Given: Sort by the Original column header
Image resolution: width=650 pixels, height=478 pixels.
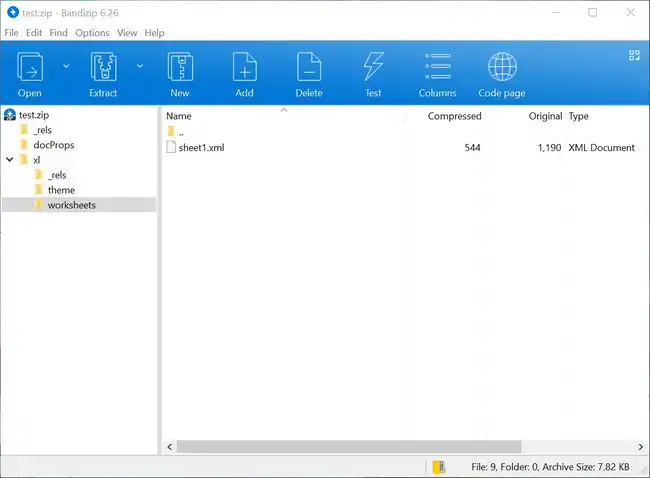Looking at the screenshot, I should [x=545, y=116].
